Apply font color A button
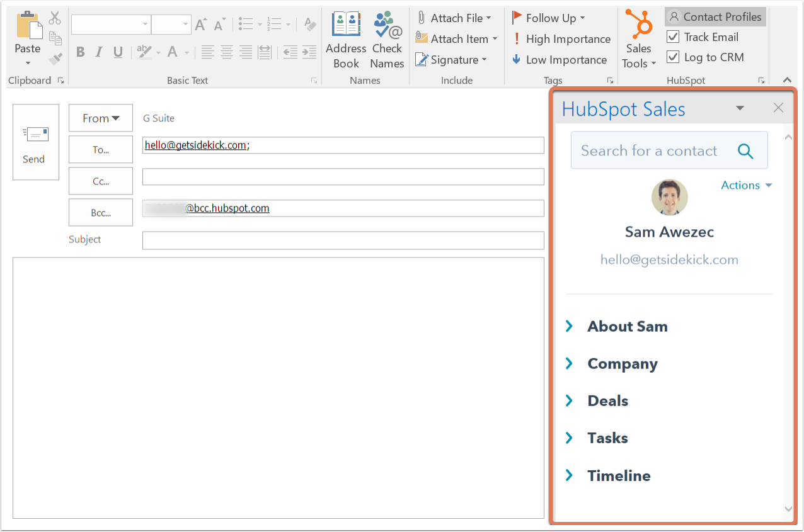The width and height of the screenshot is (804, 532). click(173, 52)
